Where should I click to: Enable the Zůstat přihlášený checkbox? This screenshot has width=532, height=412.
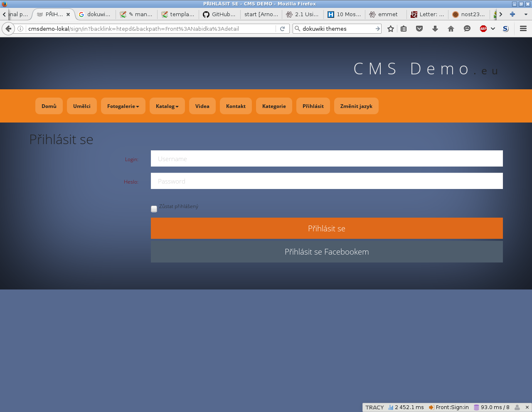pos(154,209)
